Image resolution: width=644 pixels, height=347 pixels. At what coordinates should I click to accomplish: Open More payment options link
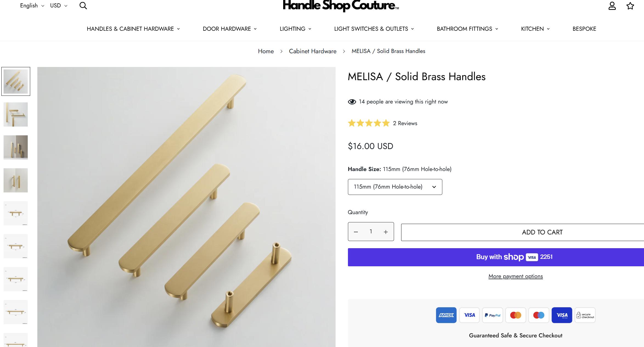click(515, 276)
